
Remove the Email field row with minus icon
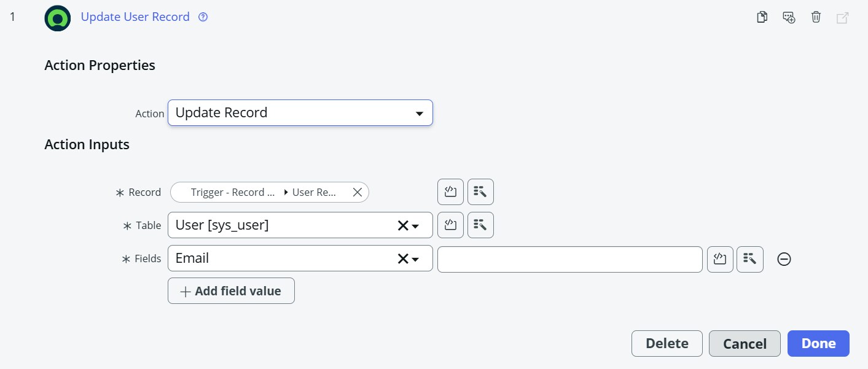[784, 259]
